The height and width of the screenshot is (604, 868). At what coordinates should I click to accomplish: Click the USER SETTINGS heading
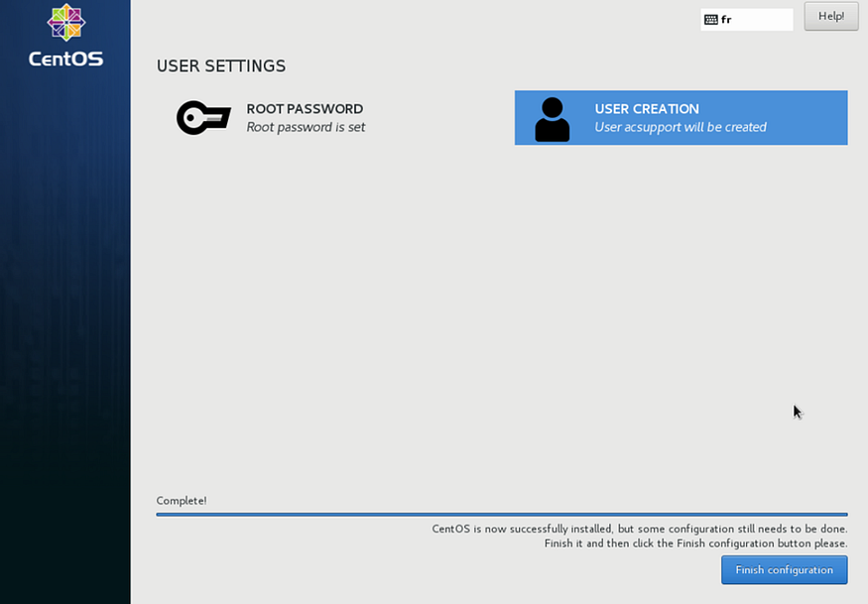pos(221,65)
